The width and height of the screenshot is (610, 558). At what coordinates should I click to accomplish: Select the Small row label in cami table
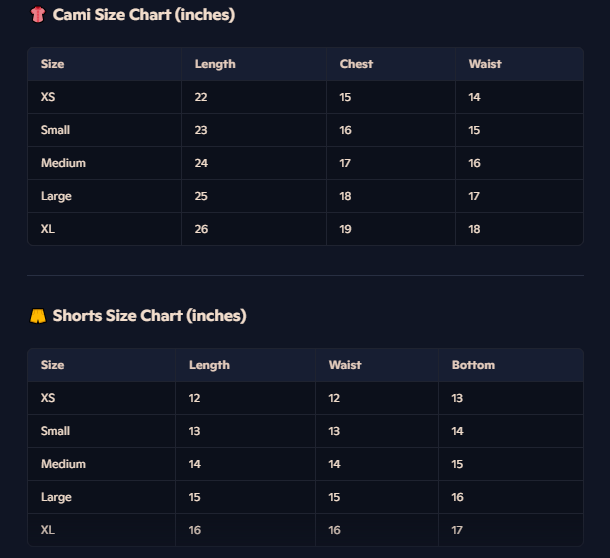(x=55, y=130)
